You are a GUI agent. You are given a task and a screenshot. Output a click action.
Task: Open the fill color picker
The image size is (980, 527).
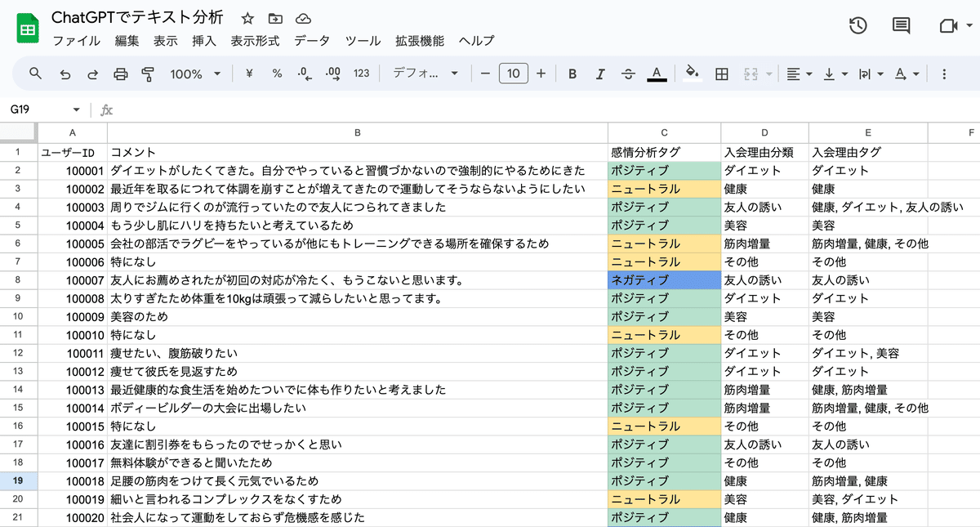693,74
